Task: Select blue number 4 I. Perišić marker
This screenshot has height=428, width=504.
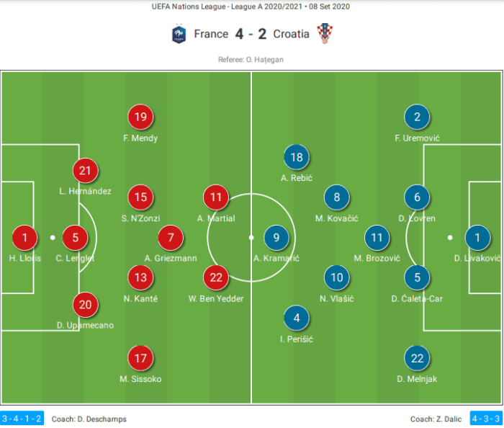Action: point(297,318)
